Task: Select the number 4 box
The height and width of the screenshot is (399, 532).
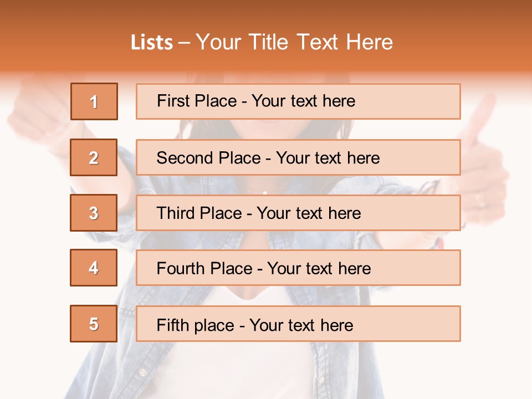Action: [x=94, y=268]
